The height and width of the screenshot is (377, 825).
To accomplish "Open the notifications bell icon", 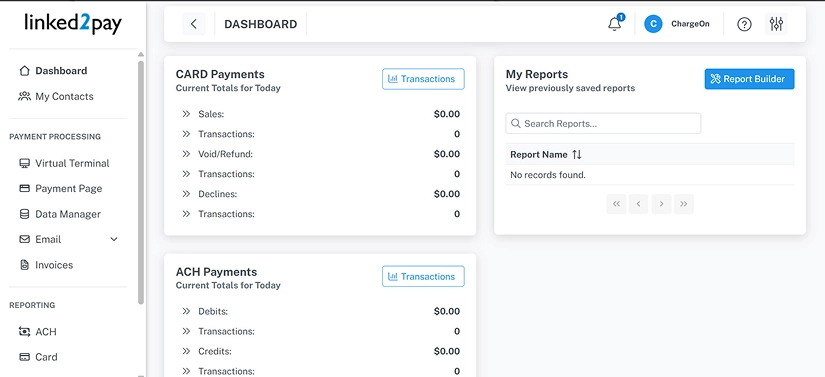I will click(x=615, y=24).
